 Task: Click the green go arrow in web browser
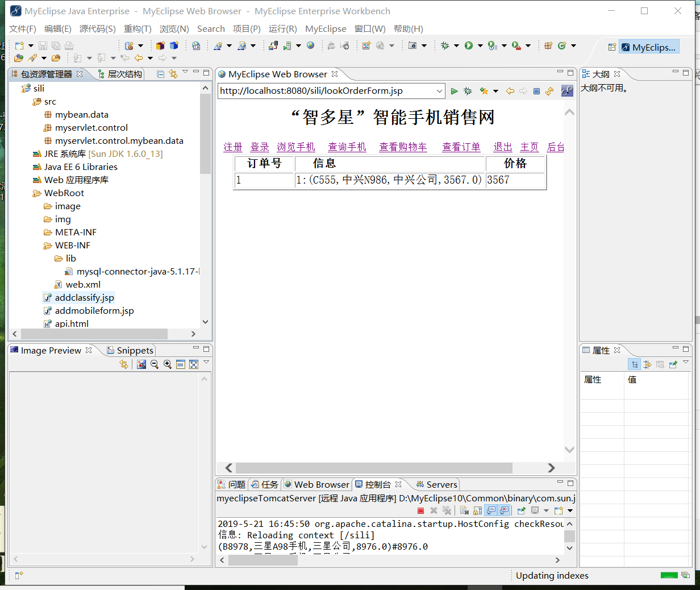(454, 91)
